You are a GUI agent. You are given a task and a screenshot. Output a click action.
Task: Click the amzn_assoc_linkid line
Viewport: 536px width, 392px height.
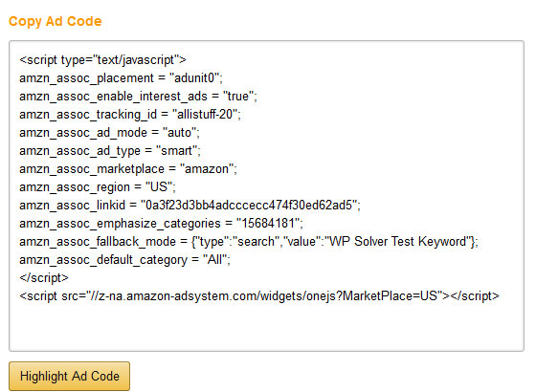190,205
